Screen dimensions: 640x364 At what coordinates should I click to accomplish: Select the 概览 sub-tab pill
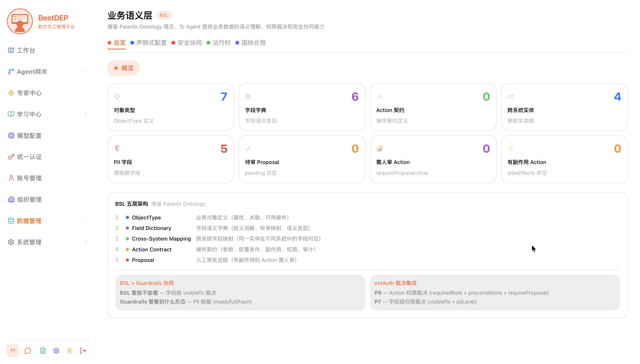pyautogui.click(x=123, y=68)
